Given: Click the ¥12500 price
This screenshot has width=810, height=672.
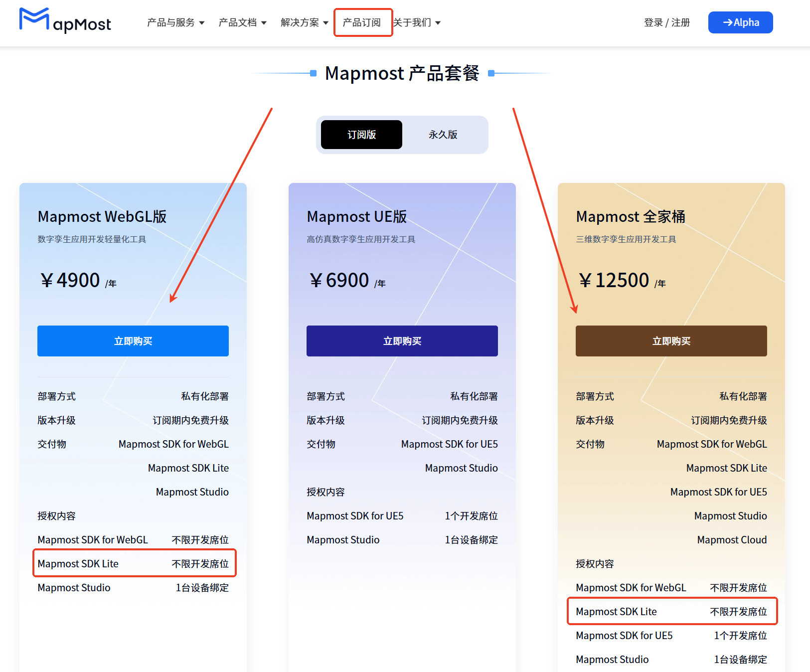Looking at the screenshot, I should point(622,280).
